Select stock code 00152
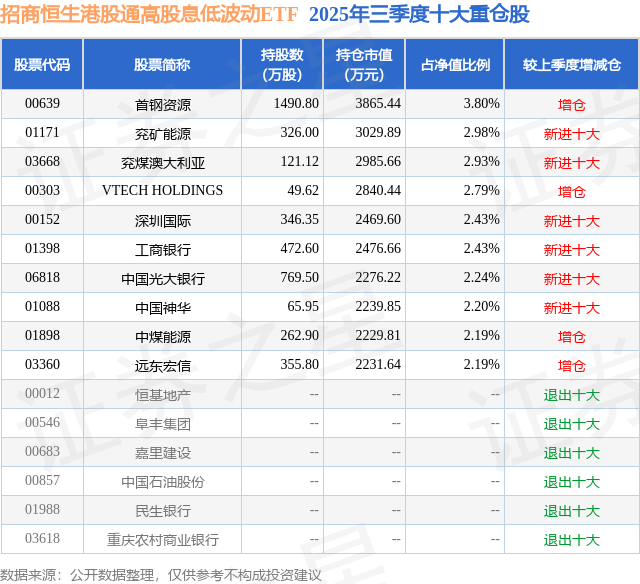Screen dimensions: 640x584 coord(42,220)
